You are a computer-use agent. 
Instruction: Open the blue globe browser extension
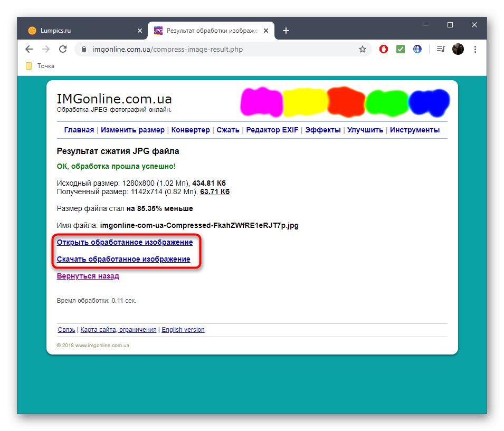417,49
